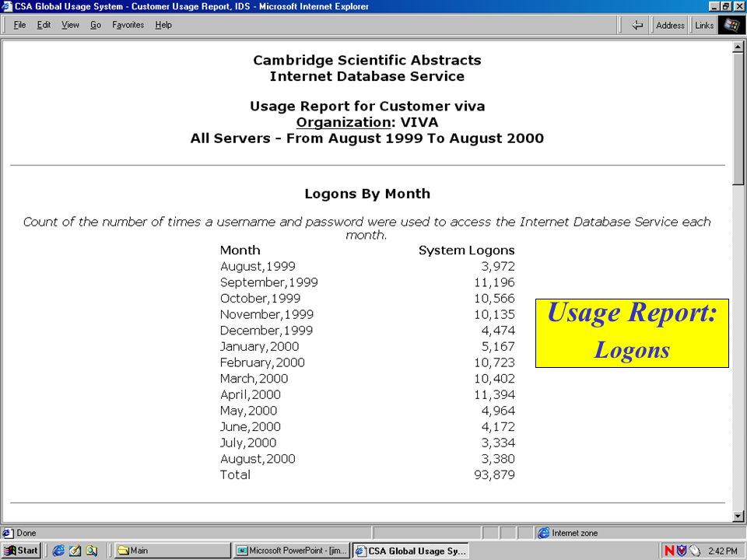Open the Windows Start menu
The height and width of the screenshot is (560, 747).
[x=22, y=551]
